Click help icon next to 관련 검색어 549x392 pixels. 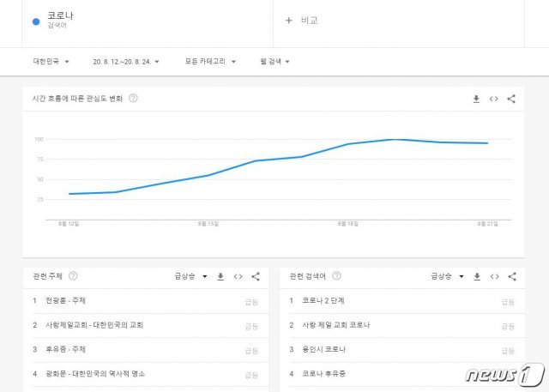(336, 276)
